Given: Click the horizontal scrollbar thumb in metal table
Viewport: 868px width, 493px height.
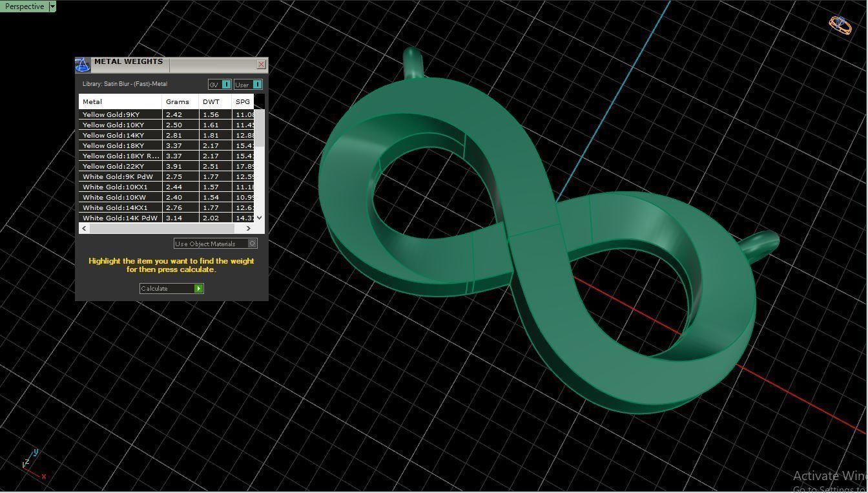Looking at the screenshot, I should tap(161, 228).
